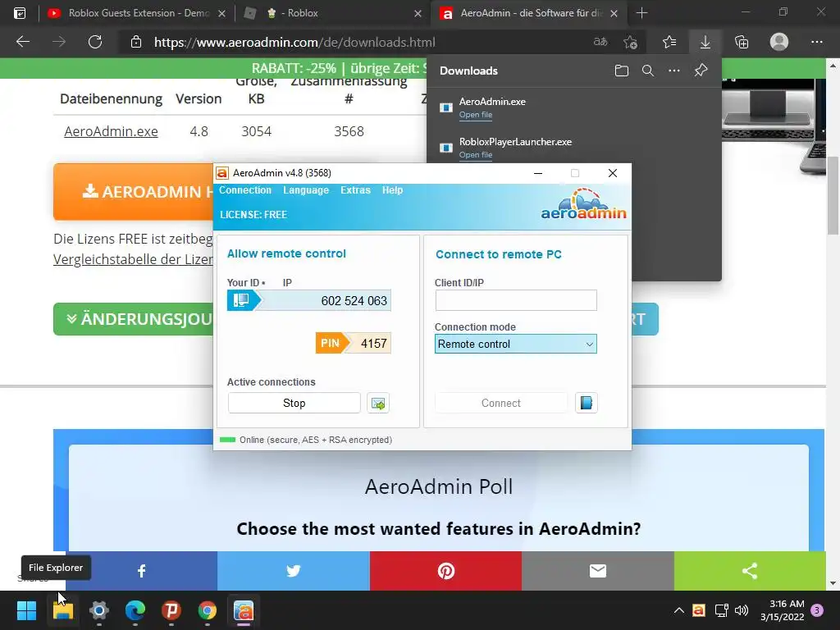This screenshot has height=630, width=840.
Task: Open the Extras menu in AeroAdmin
Action: (355, 190)
